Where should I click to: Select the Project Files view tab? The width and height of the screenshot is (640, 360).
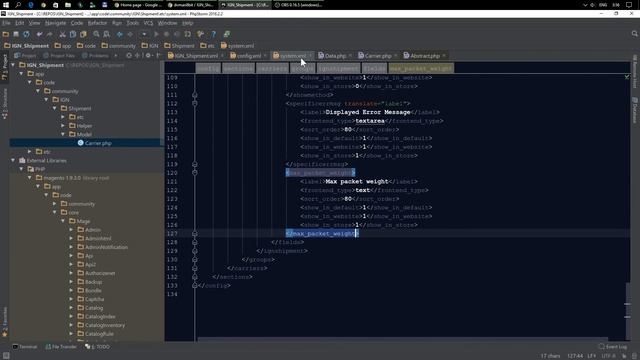click(59, 56)
